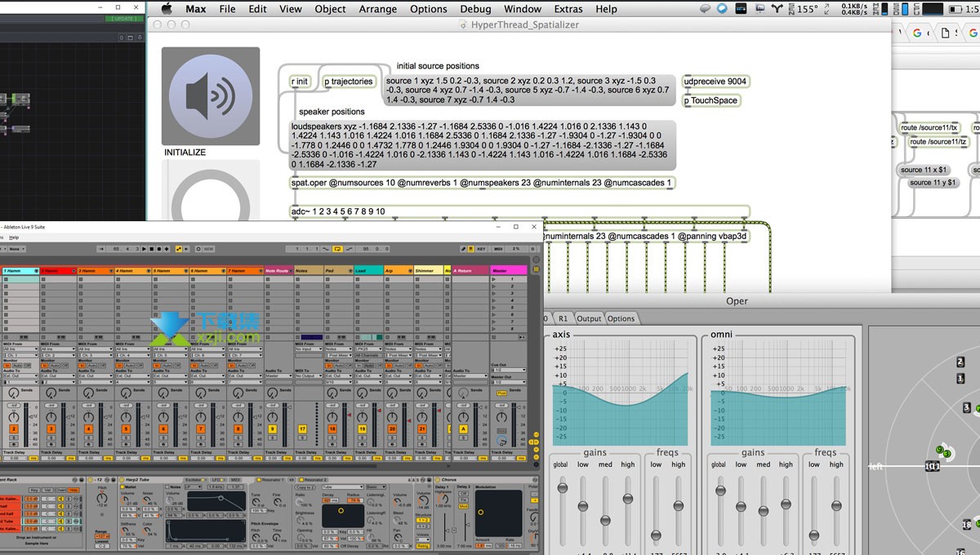The width and height of the screenshot is (980, 555).
Task: Toggle return track activator A
Action: pos(464,428)
